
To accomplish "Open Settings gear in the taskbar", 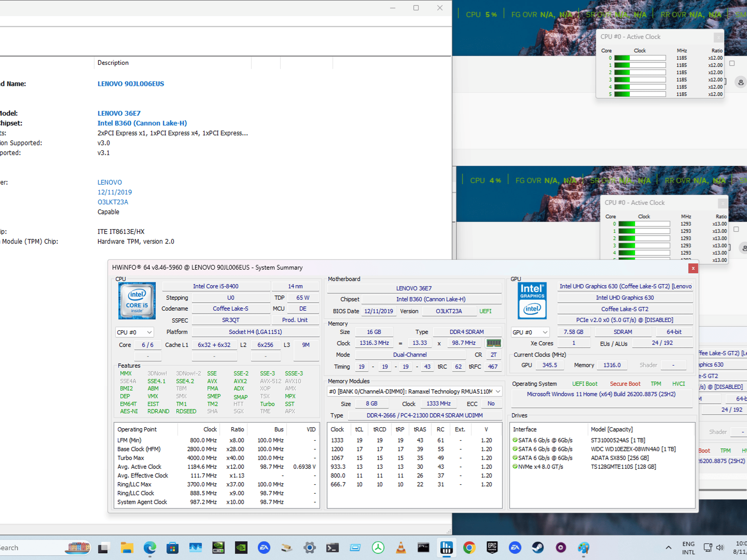I will click(x=310, y=548).
